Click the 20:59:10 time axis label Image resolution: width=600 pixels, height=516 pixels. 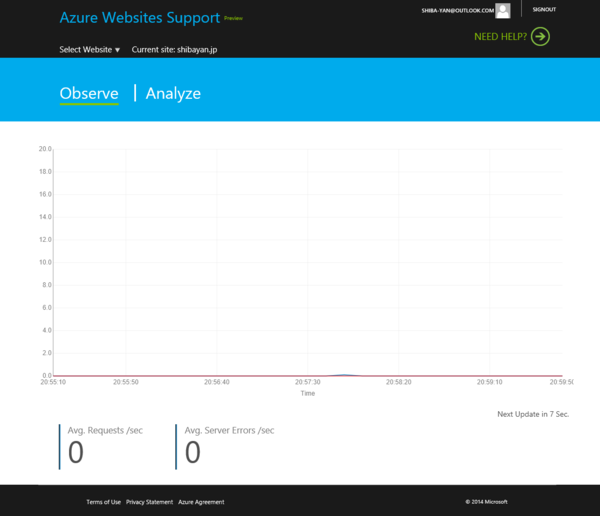pos(490,382)
